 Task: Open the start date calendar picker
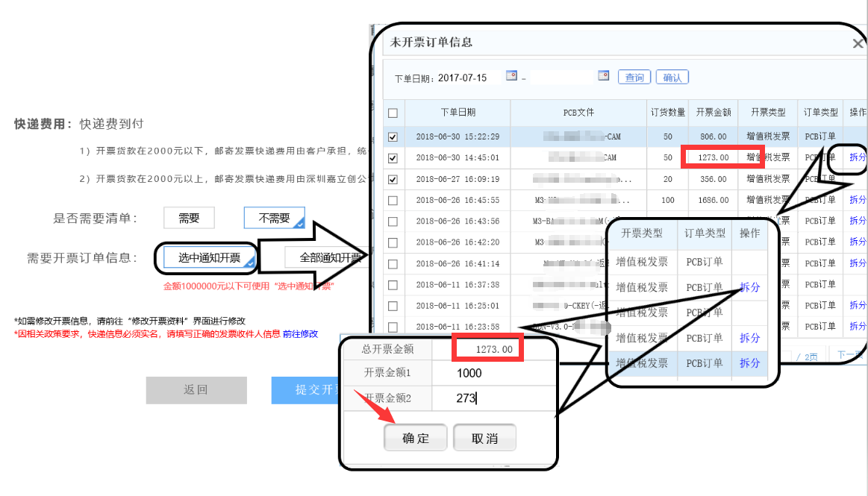(x=511, y=76)
